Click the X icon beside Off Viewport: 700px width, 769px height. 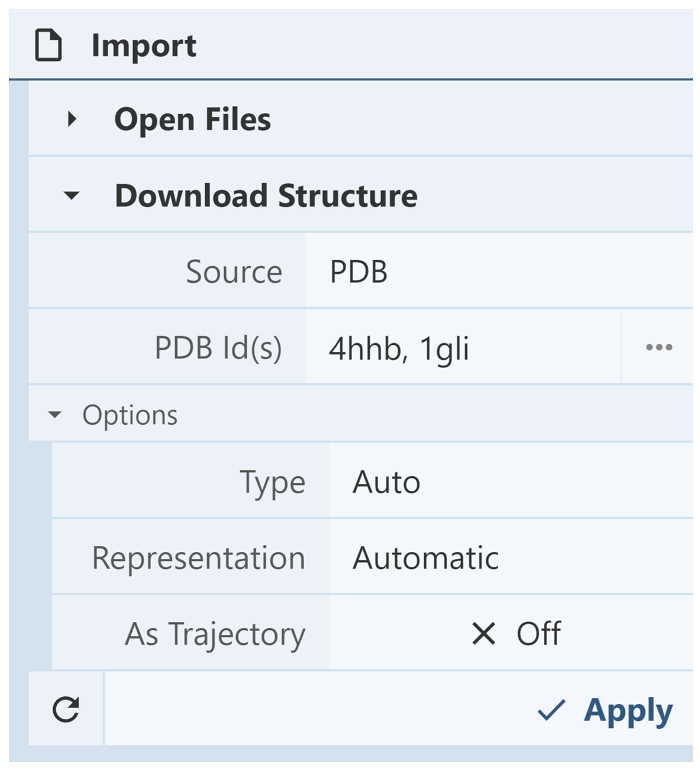click(483, 634)
